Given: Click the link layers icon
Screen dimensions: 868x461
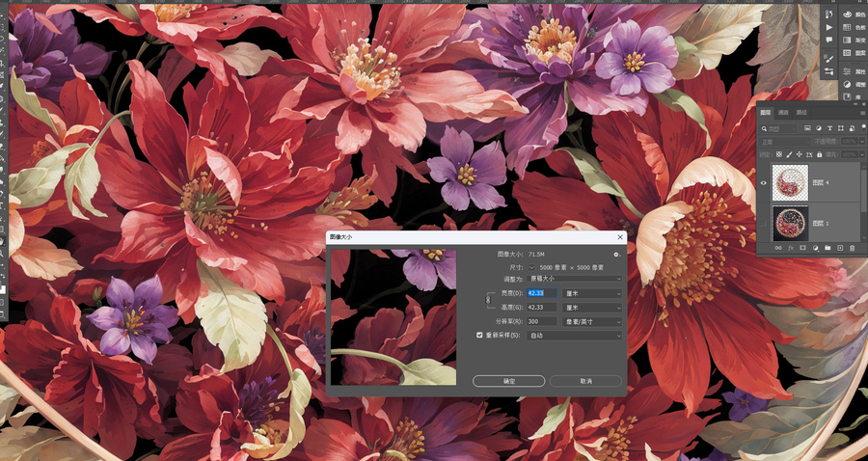Looking at the screenshot, I should 778,248.
